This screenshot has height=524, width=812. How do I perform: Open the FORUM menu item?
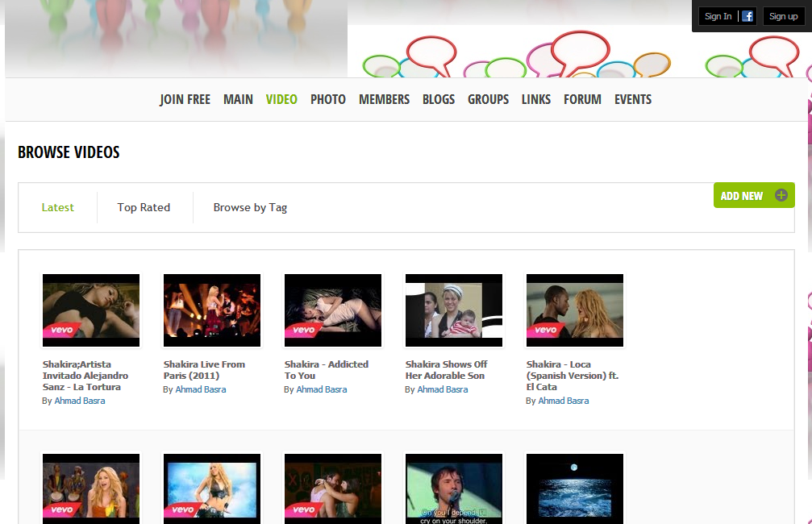coord(582,99)
